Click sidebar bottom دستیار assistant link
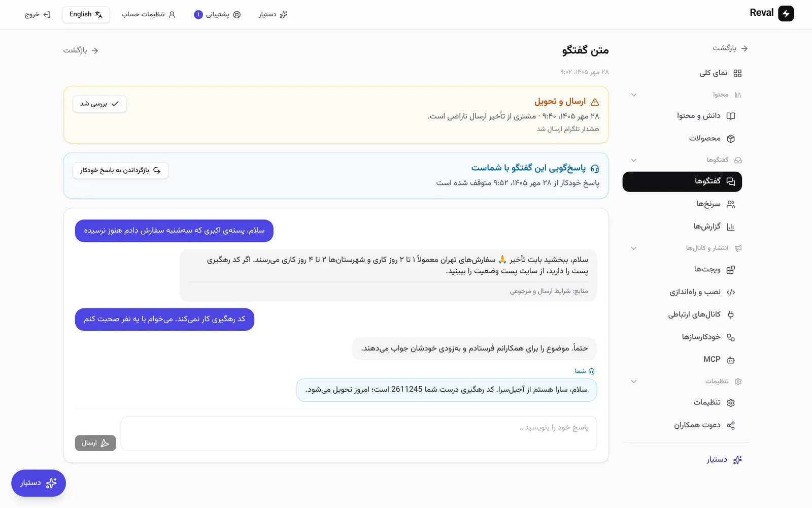 (724, 460)
